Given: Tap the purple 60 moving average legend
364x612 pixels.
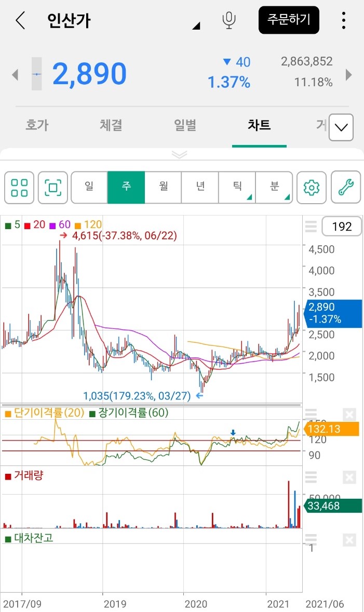Looking at the screenshot, I should (60, 225).
